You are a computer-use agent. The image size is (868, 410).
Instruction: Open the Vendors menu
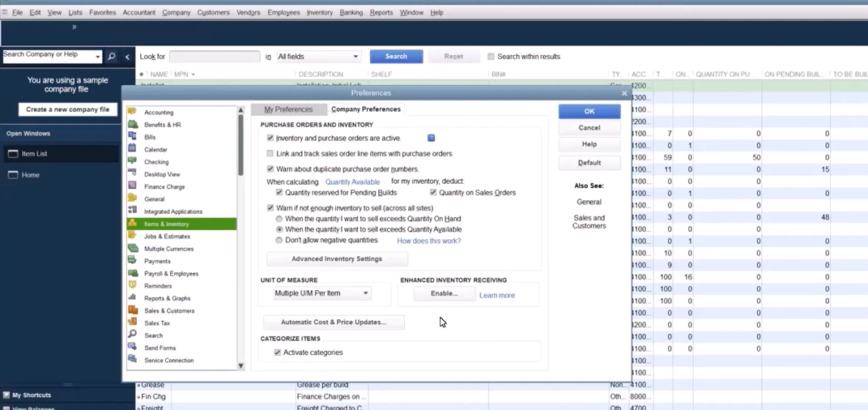248,13
